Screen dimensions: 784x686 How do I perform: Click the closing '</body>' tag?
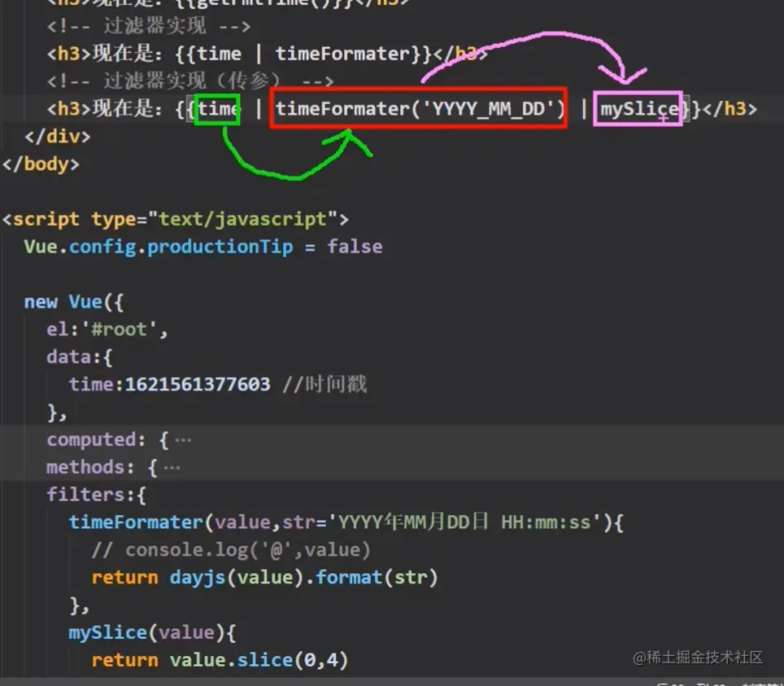tap(41, 164)
